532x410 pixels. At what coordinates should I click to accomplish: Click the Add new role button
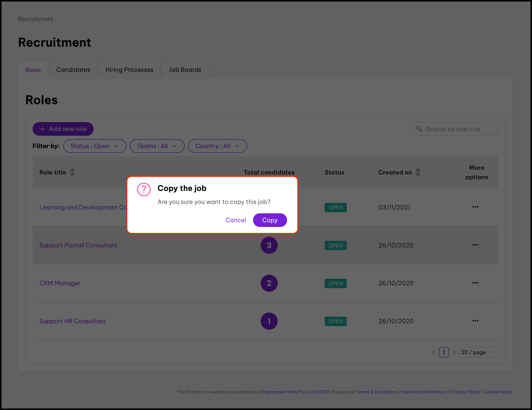tap(63, 129)
